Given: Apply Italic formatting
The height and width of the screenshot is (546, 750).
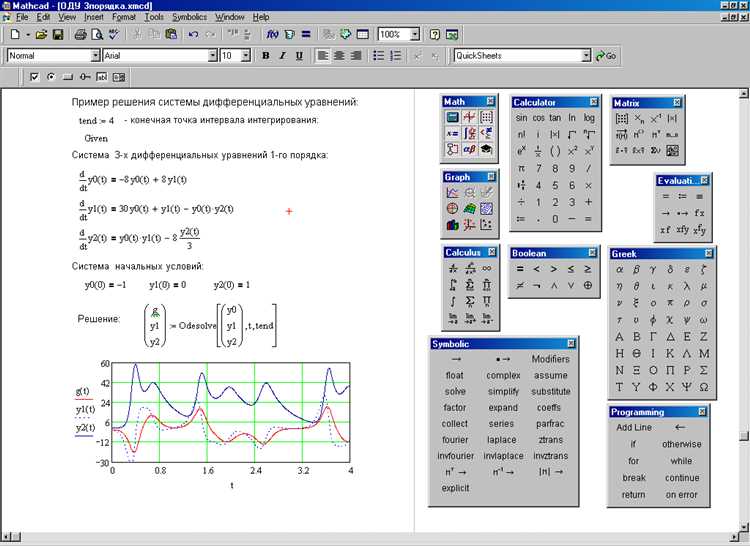Looking at the screenshot, I should [x=282, y=56].
